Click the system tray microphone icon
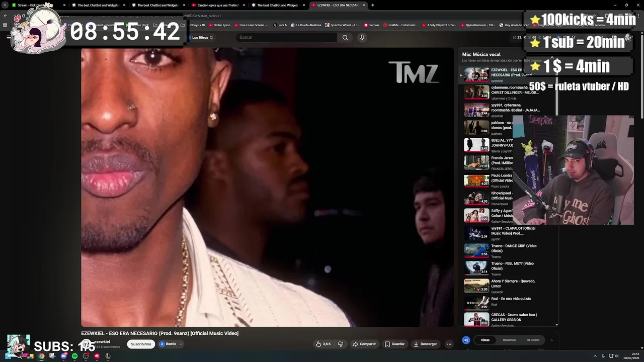 point(603,356)
